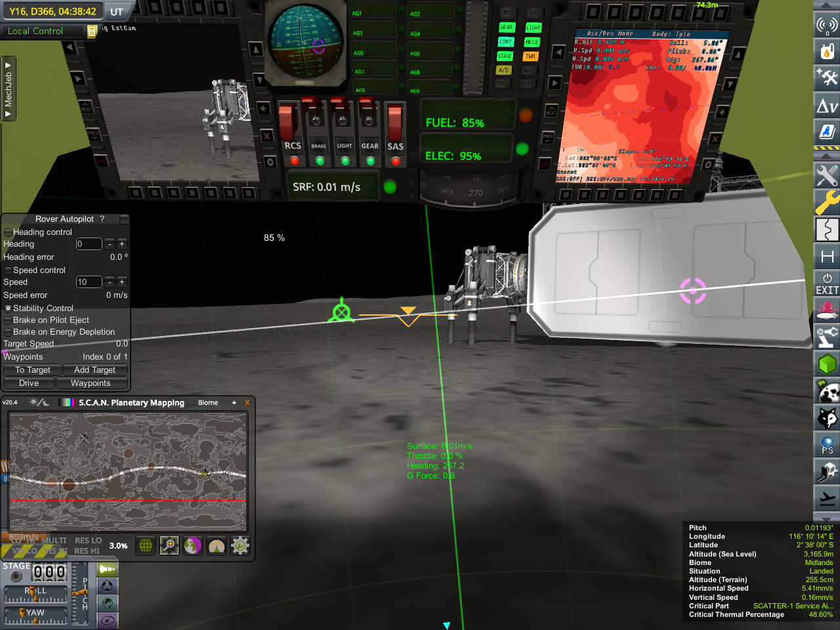This screenshot has width=840, height=630.
Task: Enable Speed control checkbox
Action: pos(8,270)
